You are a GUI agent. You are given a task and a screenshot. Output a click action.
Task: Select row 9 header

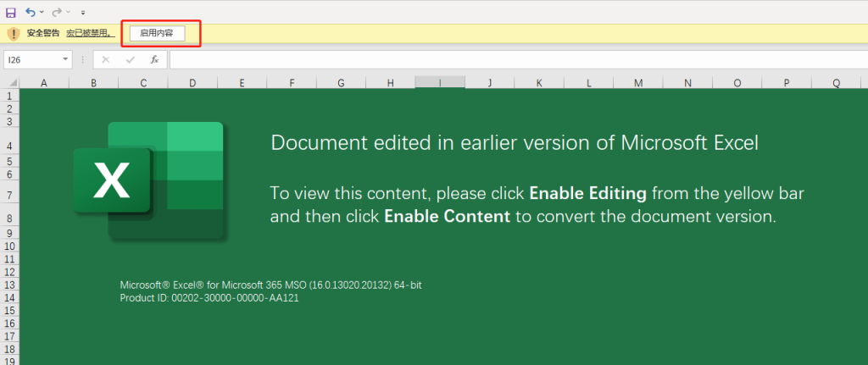coord(10,234)
